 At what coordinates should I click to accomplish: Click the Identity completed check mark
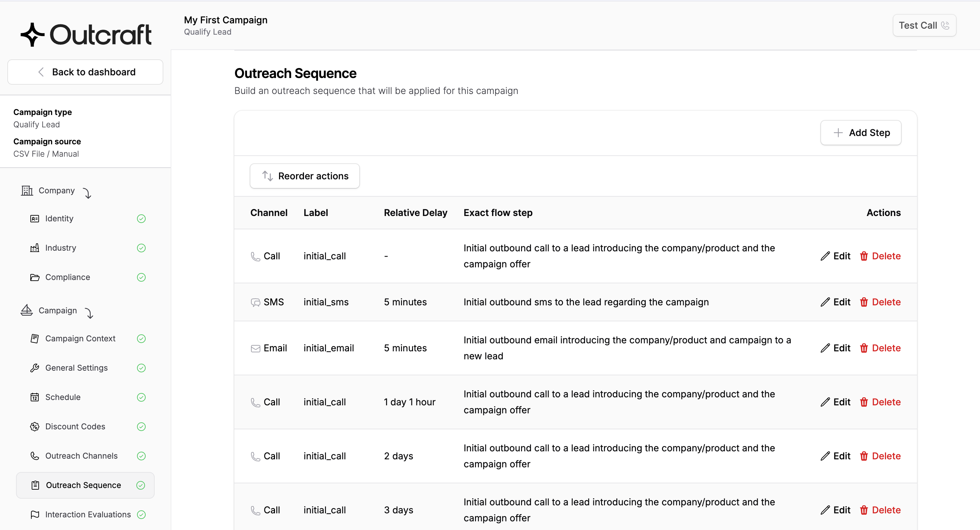(x=141, y=218)
